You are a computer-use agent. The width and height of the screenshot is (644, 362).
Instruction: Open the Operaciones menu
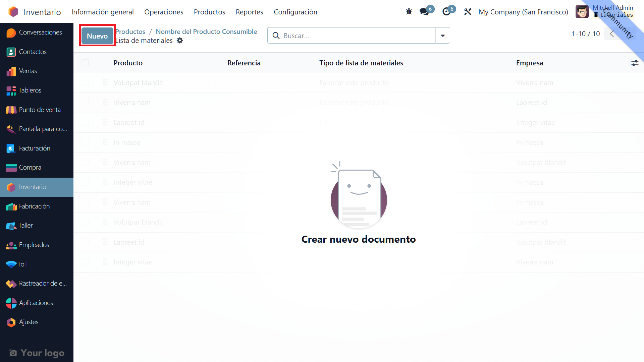tap(164, 12)
